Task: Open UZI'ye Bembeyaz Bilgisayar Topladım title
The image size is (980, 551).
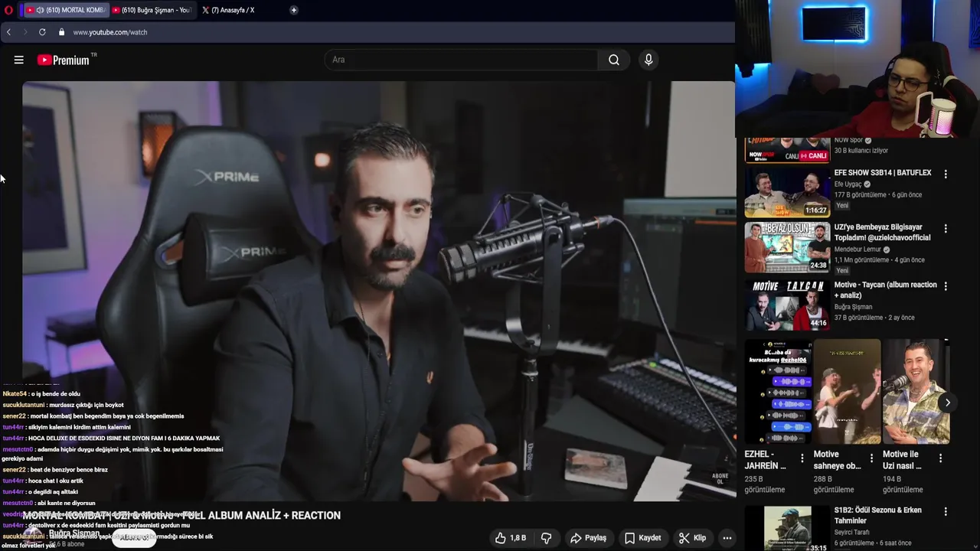Action: point(883,233)
